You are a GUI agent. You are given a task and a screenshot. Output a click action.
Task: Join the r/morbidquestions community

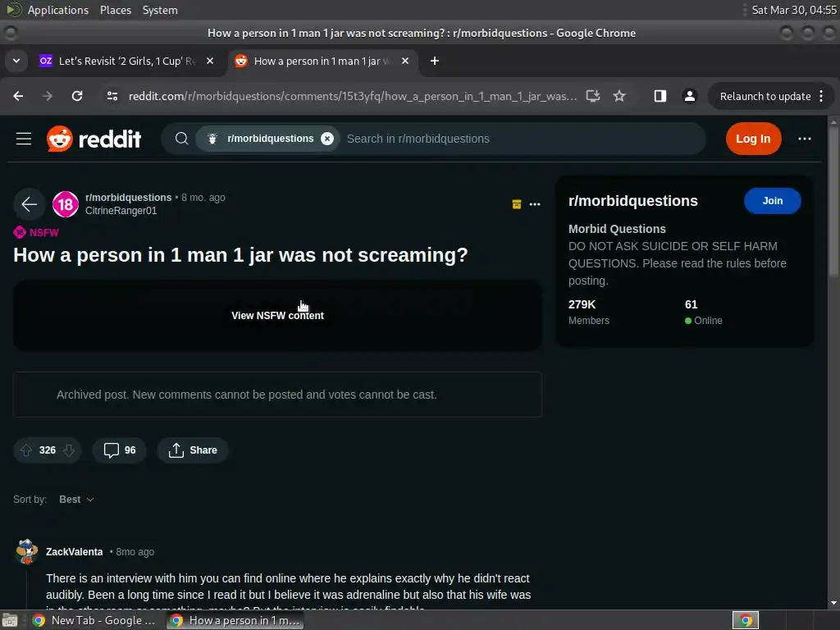click(772, 201)
